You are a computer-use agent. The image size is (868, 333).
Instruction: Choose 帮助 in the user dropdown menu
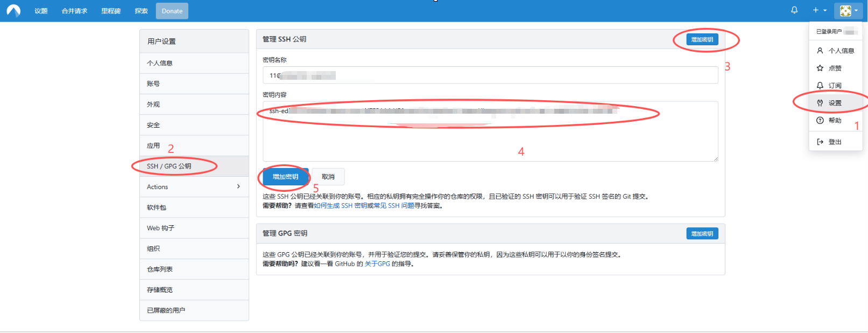point(836,120)
